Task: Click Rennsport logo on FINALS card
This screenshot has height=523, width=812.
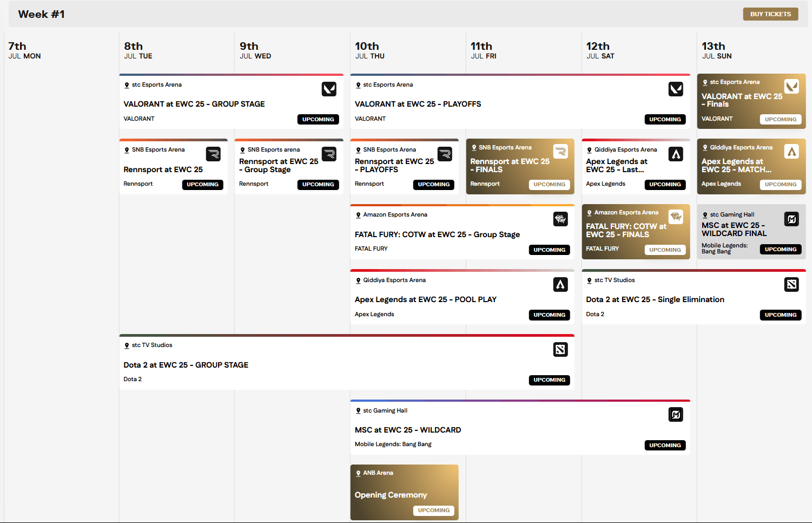Action: (560, 152)
